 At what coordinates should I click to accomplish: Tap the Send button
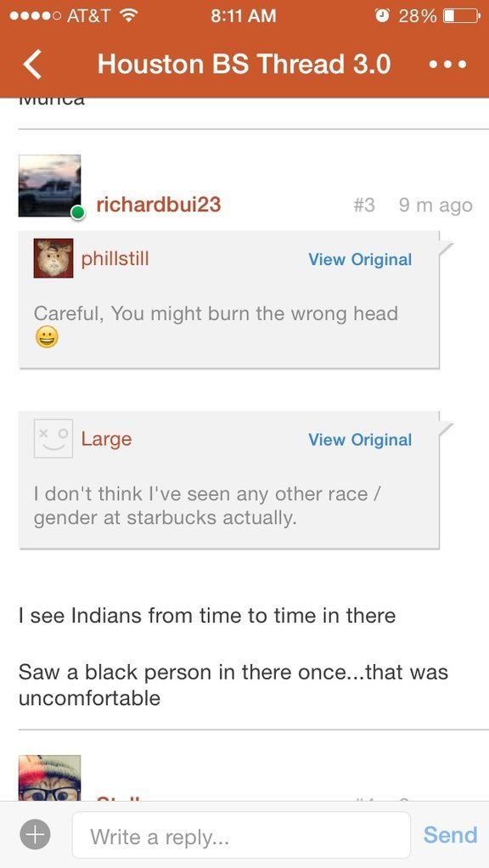tap(450, 835)
